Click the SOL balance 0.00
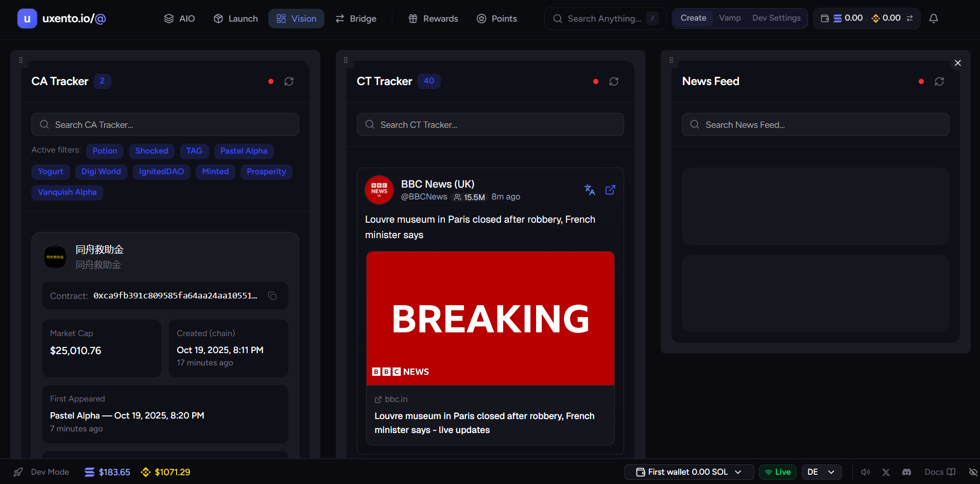Image resolution: width=980 pixels, height=484 pixels. coord(848,18)
